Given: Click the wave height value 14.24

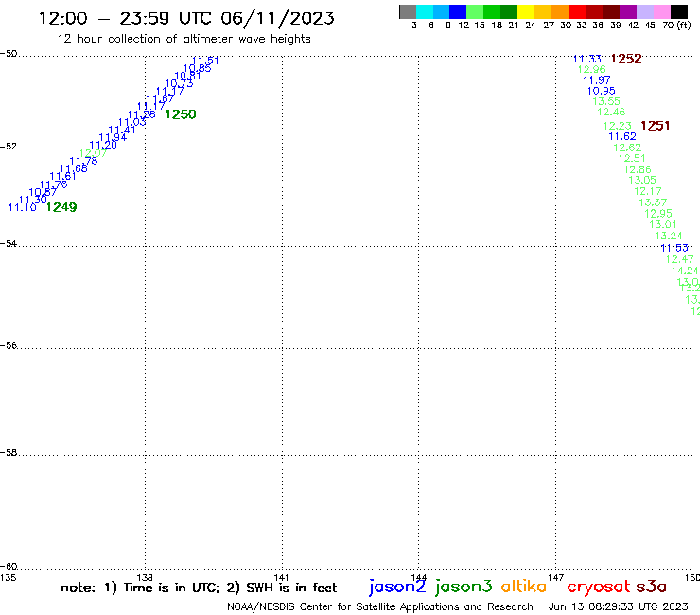Looking at the screenshot, I should pos(685,271).
